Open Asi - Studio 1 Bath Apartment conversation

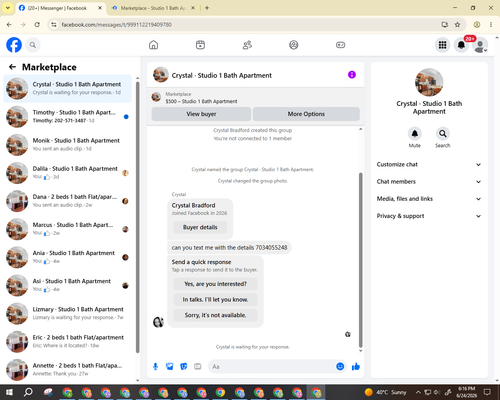[x=67, y=285]
